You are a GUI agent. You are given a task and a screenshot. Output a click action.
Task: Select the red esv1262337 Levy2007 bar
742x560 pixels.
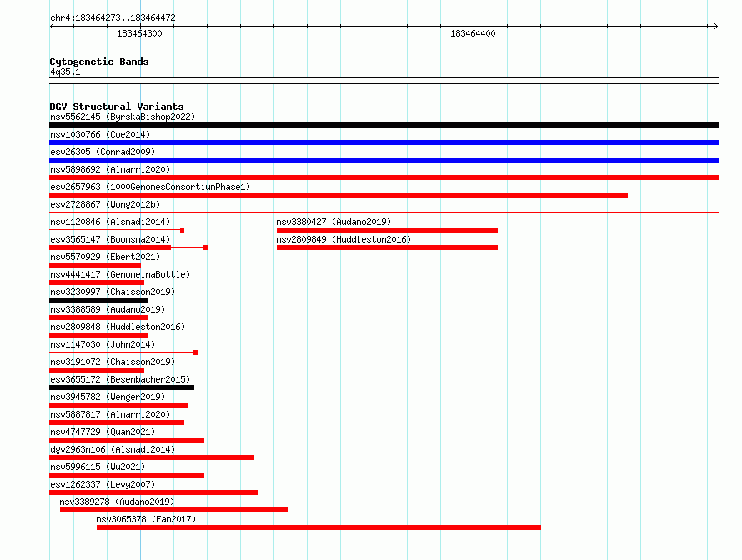(x=153, y=492)
